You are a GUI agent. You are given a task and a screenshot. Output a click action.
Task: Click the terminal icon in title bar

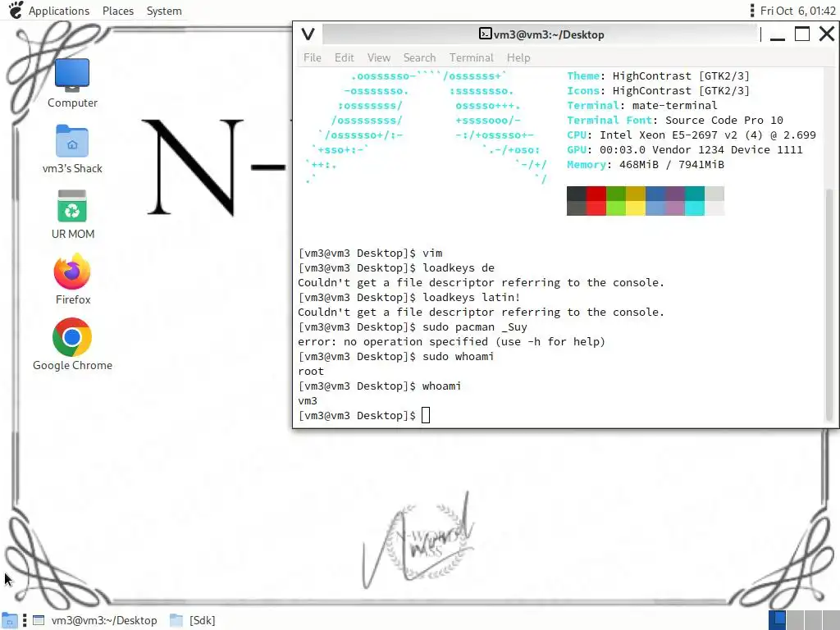[485, 34]
